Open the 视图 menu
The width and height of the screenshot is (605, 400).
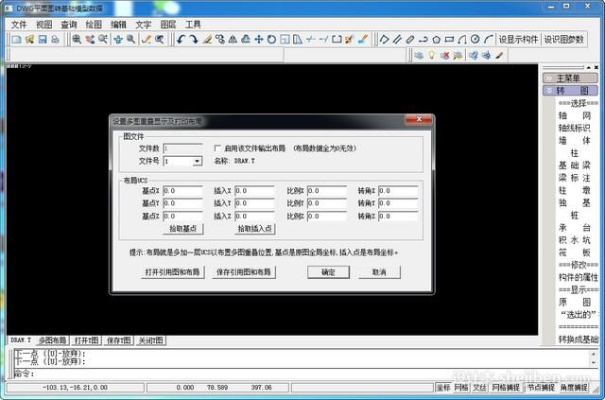click(x=44, y=25)
